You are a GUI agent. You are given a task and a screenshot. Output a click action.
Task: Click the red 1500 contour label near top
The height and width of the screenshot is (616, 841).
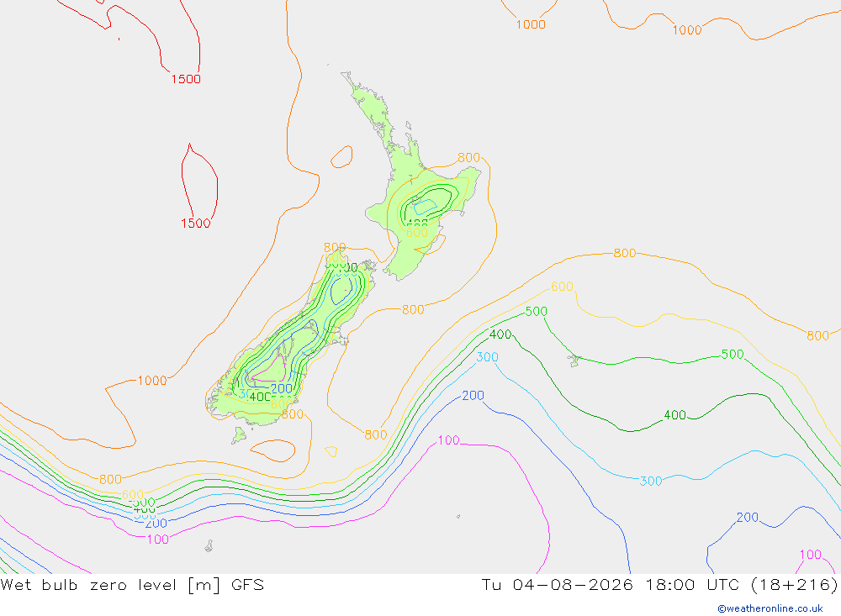186,79
